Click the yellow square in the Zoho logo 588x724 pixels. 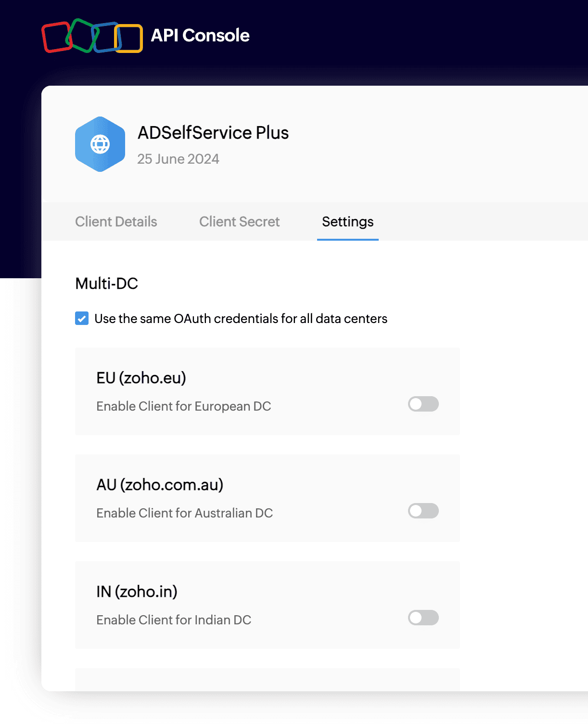(127, 38)
